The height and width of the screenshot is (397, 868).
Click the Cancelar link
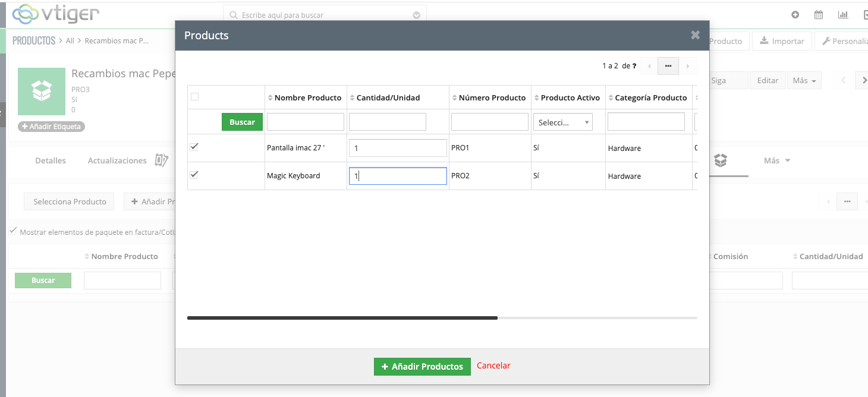[x=493, y=366]
